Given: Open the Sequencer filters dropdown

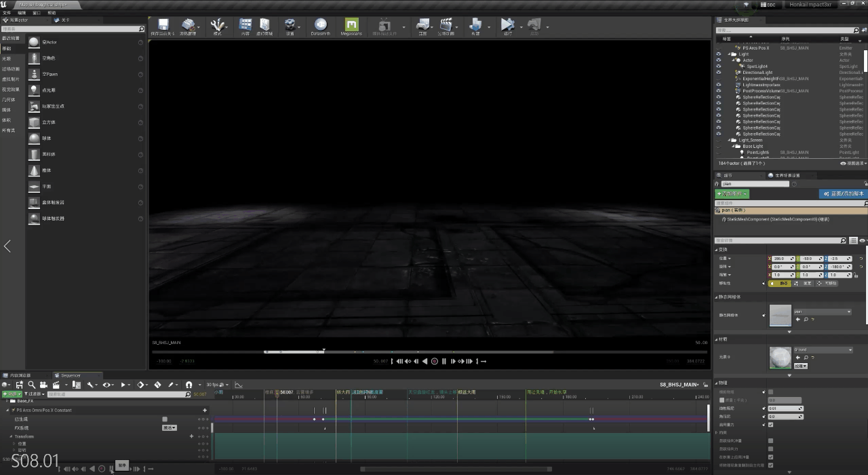Looking at the screenshot, I should point(36,394).
